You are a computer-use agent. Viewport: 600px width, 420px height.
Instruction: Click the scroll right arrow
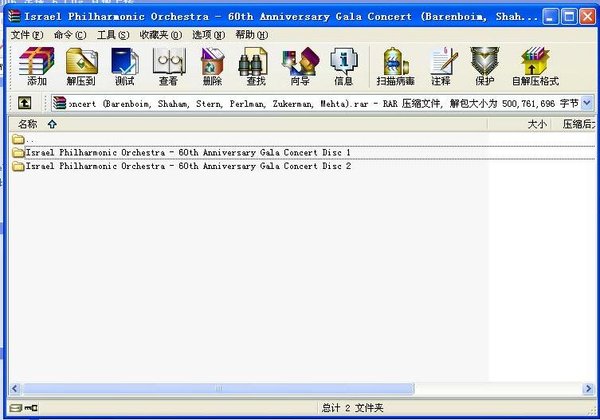point(589,389)
